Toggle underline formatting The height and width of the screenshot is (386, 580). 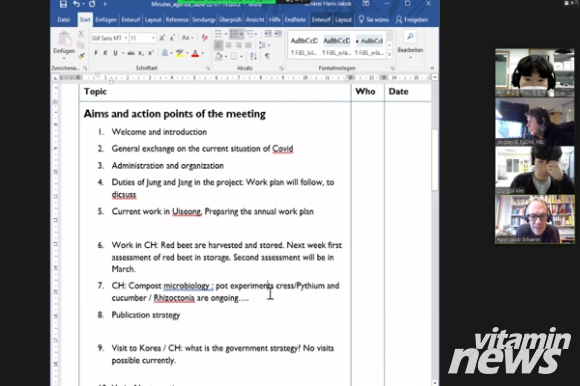click(x=115, y=53)
